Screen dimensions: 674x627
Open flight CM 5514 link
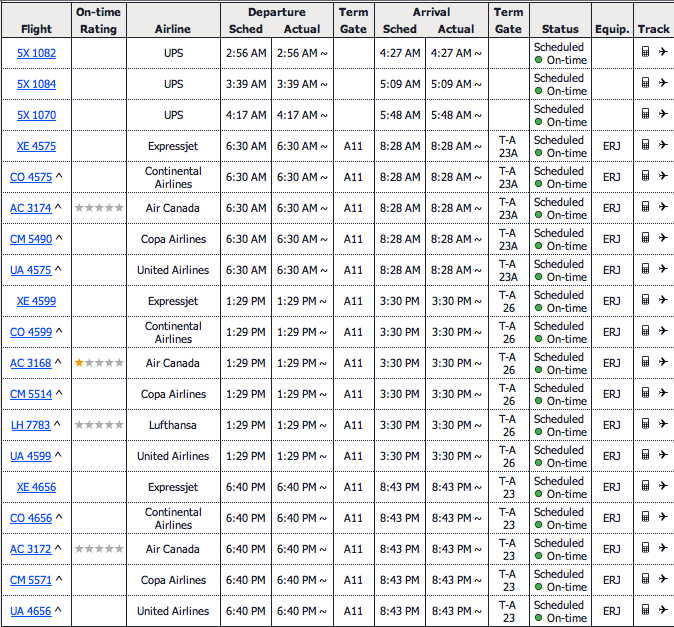pyautogui.click(x=31, y=394)
